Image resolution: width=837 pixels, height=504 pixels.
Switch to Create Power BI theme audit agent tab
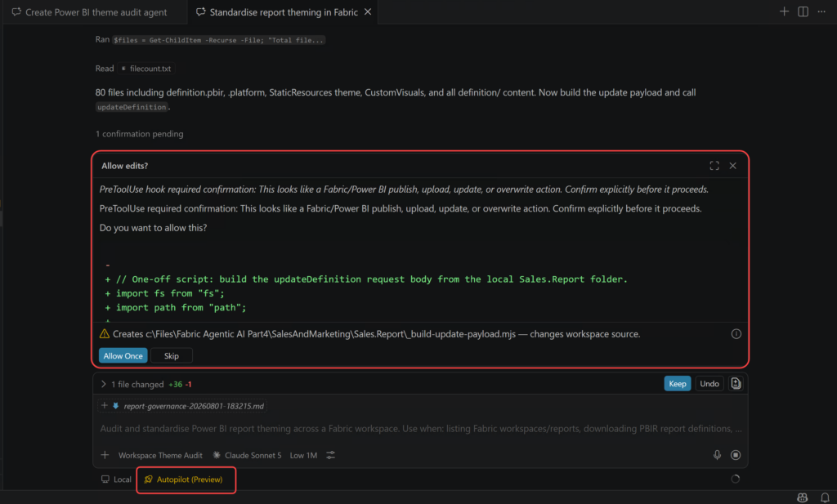tap(90, 11)
